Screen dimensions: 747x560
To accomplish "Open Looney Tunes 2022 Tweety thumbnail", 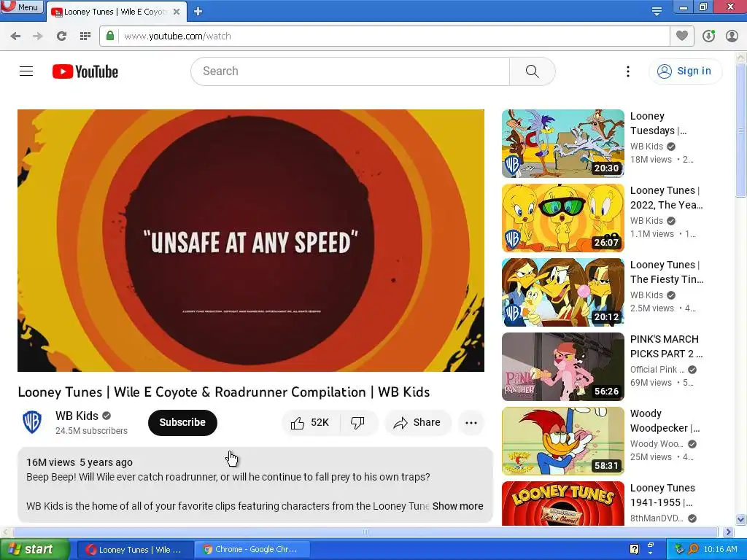I will (562, 217).
